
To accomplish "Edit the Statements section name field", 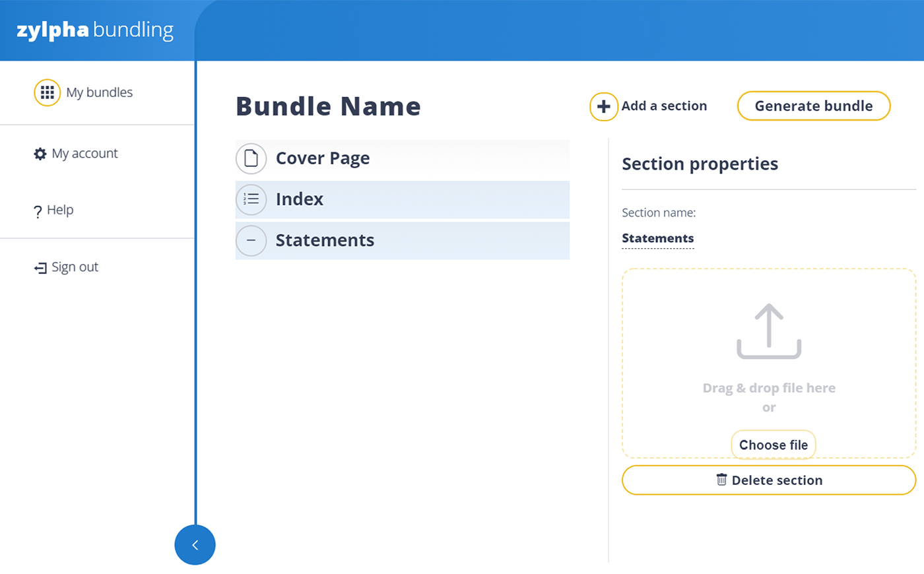I will [657, 238].
